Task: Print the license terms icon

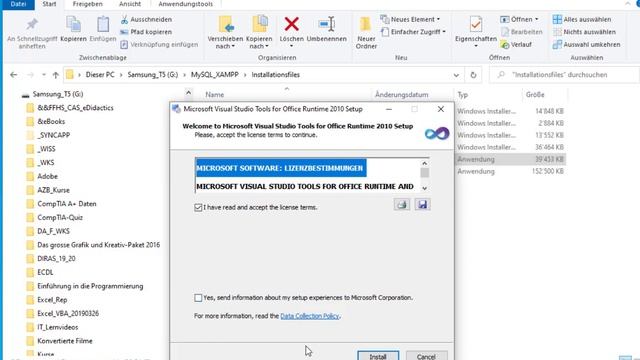Action: point(402,204)
